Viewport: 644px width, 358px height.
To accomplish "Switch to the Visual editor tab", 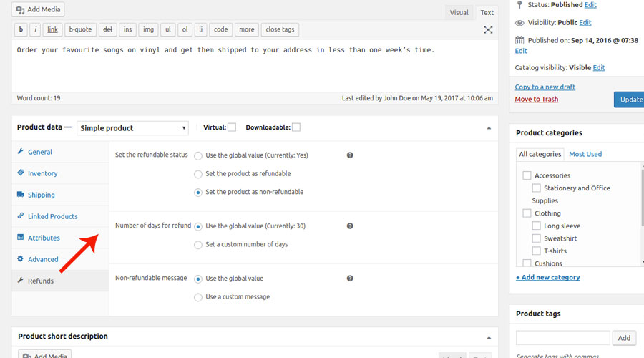I will [459, 12].
